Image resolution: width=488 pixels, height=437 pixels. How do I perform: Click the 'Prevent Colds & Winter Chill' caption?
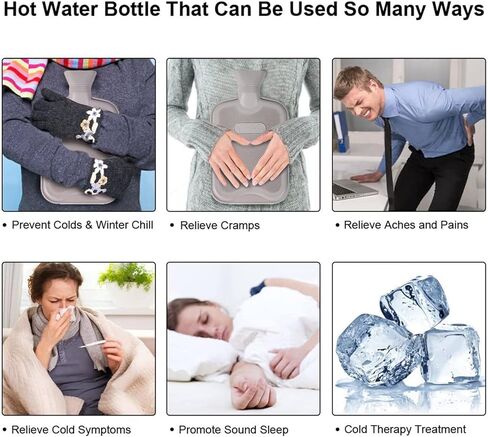[82, 225]
